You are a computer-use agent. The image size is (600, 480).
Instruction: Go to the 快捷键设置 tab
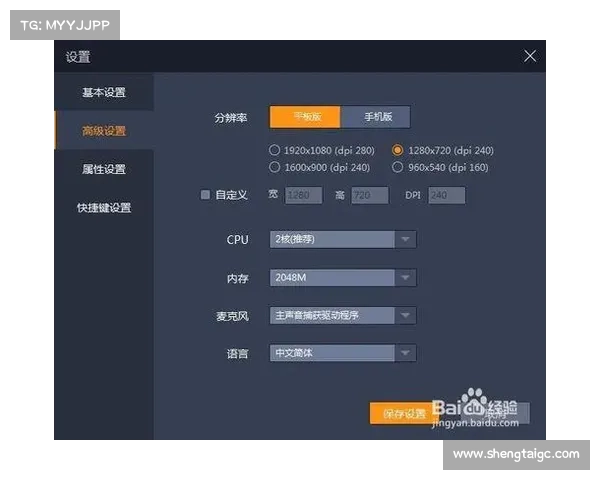104,207
